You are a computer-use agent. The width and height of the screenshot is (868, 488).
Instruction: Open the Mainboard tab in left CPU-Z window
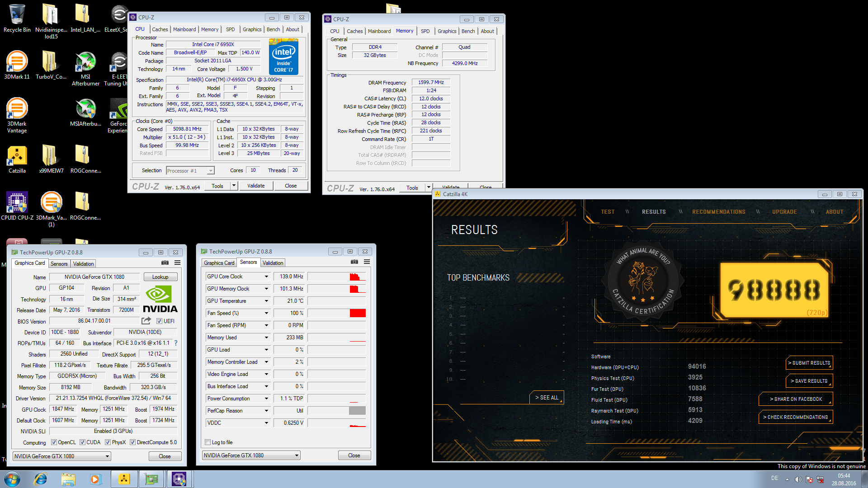pyautogui.click(x=184, y=29)
